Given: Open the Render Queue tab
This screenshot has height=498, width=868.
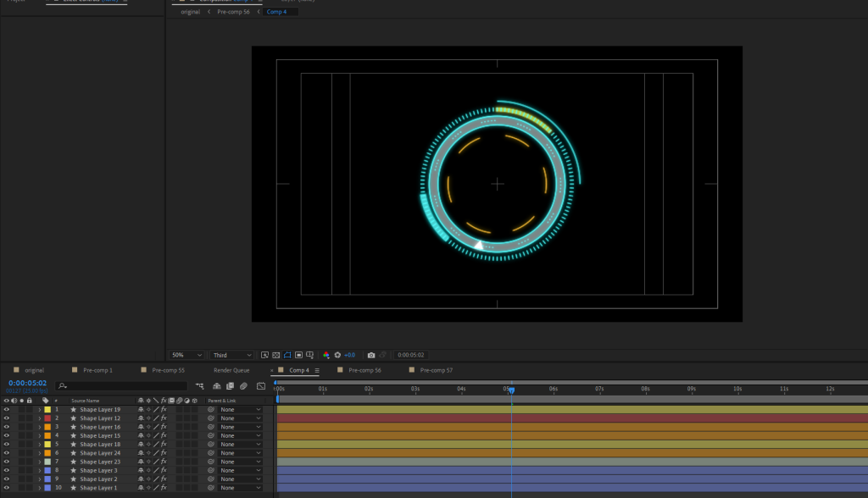Looking at the screenshot, I should 231,370.
